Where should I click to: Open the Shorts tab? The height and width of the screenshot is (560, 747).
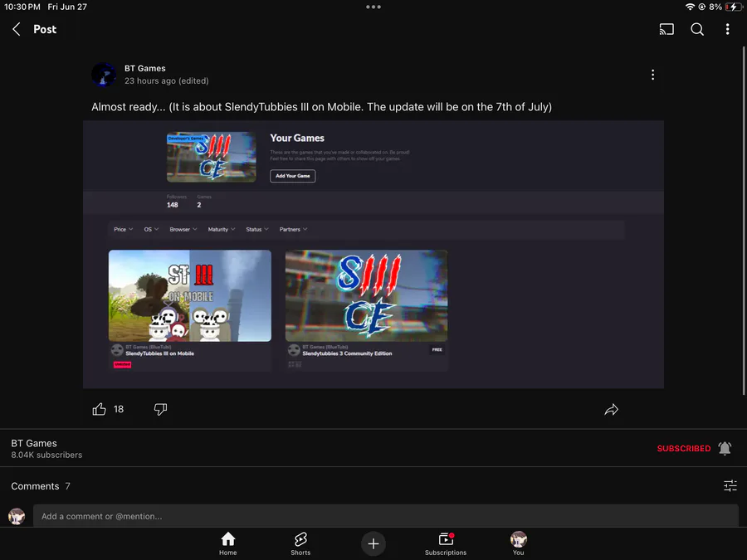tap(300, 543)
